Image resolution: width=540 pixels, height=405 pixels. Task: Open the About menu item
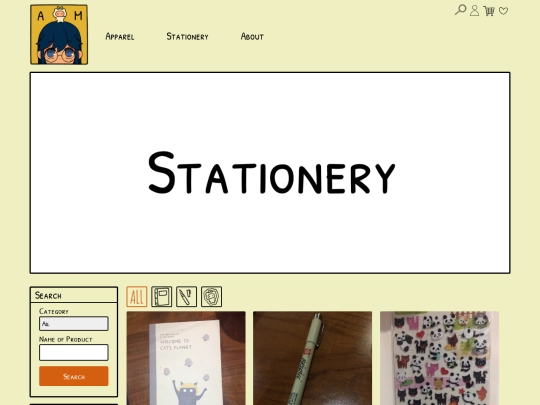coord(252,37)
